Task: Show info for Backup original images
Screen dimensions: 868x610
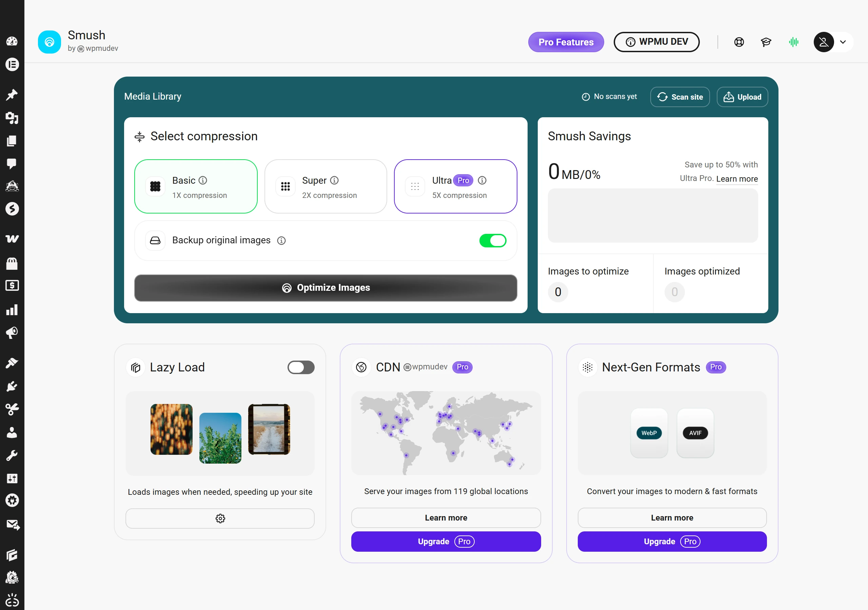Action: point(281,240)
